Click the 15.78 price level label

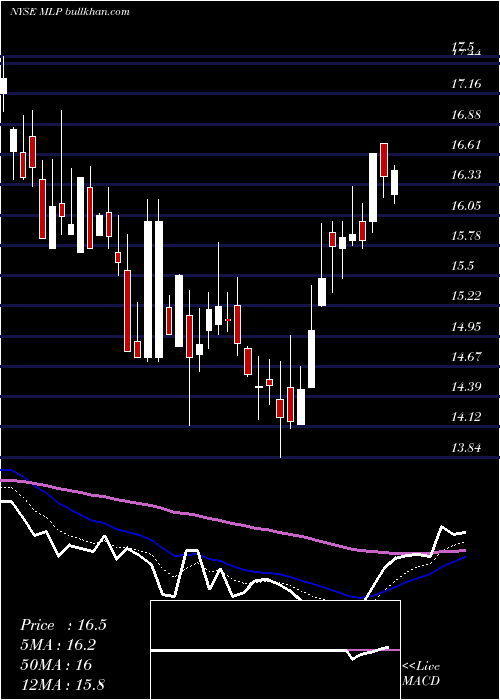(466, 235)
